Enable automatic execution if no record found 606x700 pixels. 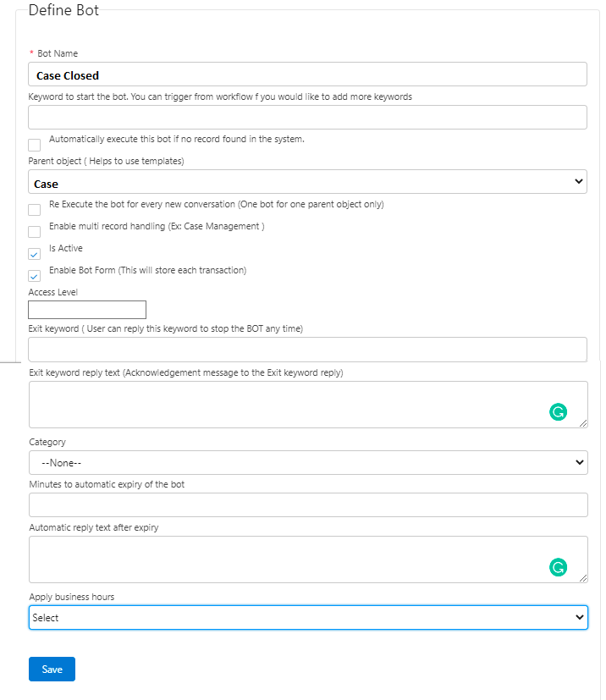point(35,145)
